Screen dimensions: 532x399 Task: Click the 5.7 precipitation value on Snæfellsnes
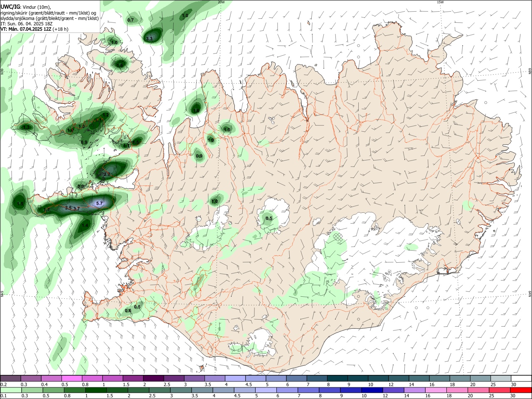pyautogui.click(x=99, y=203)
